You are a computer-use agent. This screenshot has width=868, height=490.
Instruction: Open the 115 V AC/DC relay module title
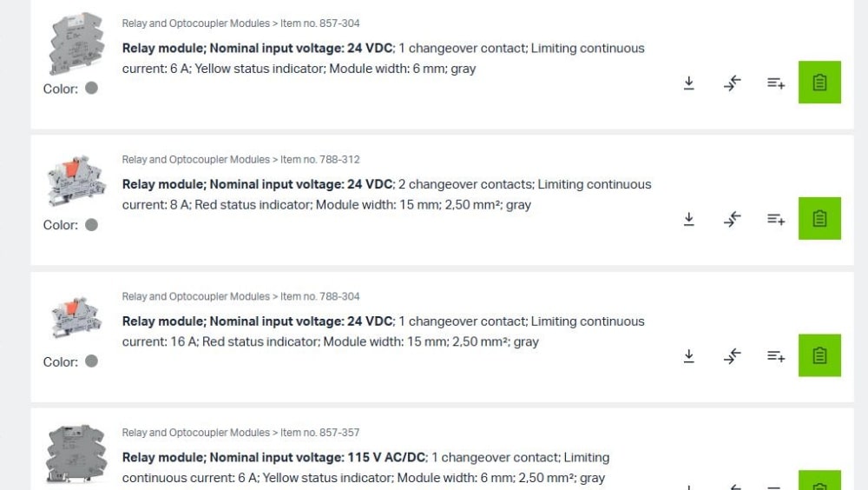[365, 467]
